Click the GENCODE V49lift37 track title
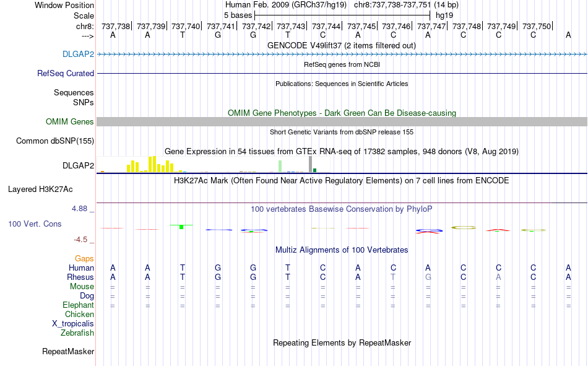The height and width of the screenshot is (366, 588). point(342,45)
